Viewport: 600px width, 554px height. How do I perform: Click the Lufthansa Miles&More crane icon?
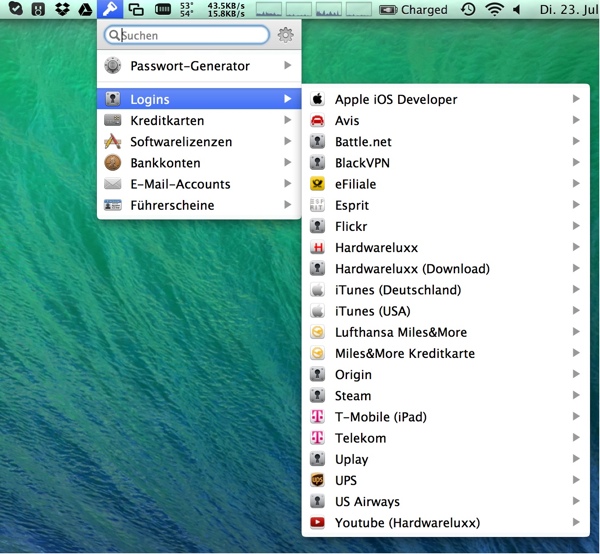pyautogui.click(x=317, y=332)
